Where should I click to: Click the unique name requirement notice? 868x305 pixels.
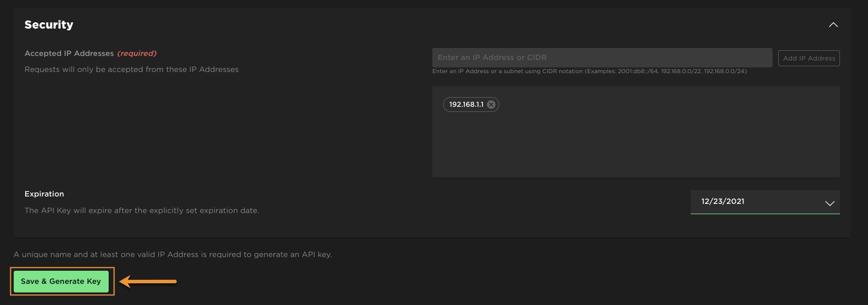tap(173, 254)
